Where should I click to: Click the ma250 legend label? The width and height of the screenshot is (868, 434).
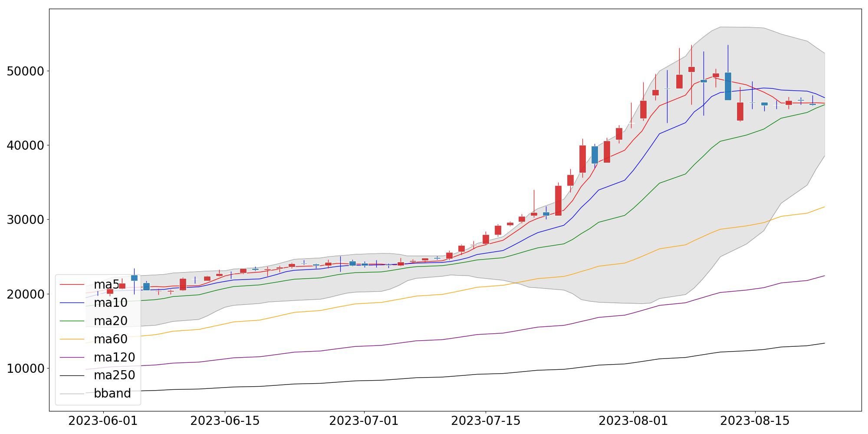click(x=115, y=375)
